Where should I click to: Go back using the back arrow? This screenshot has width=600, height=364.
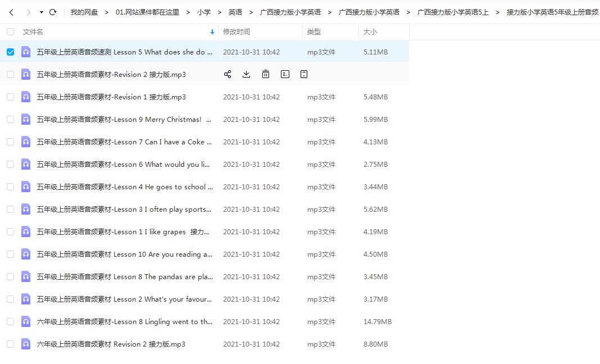pyautogui.click(x=11, y=12)
